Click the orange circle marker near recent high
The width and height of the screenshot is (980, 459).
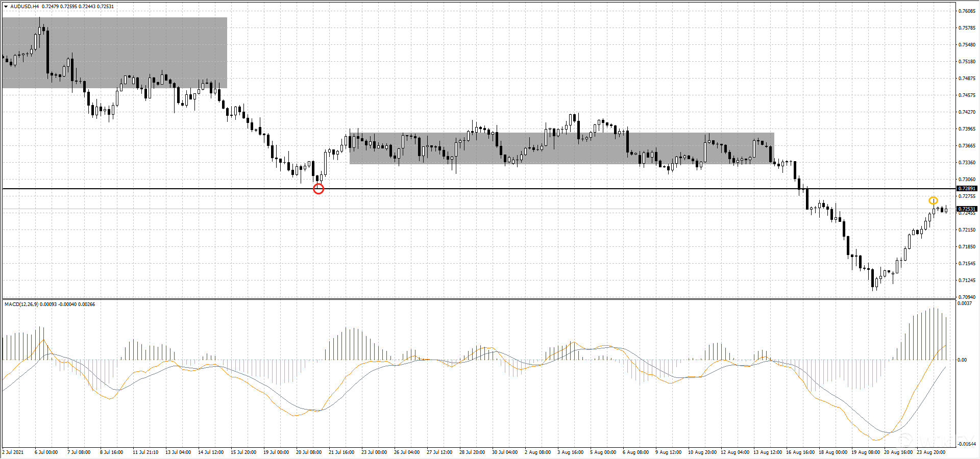(x=933, y=200)
